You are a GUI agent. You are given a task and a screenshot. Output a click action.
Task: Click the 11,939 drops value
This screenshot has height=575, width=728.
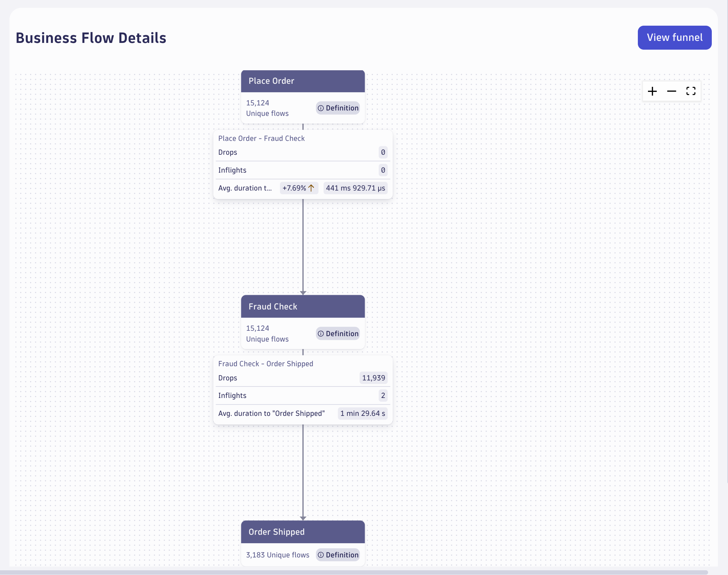tap(373, 378)
